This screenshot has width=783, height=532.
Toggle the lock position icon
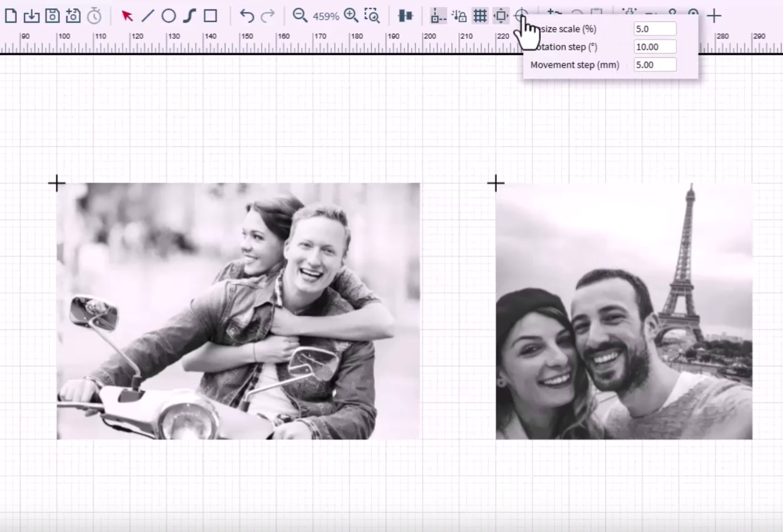pyautogui.click(x=459, y=16)
